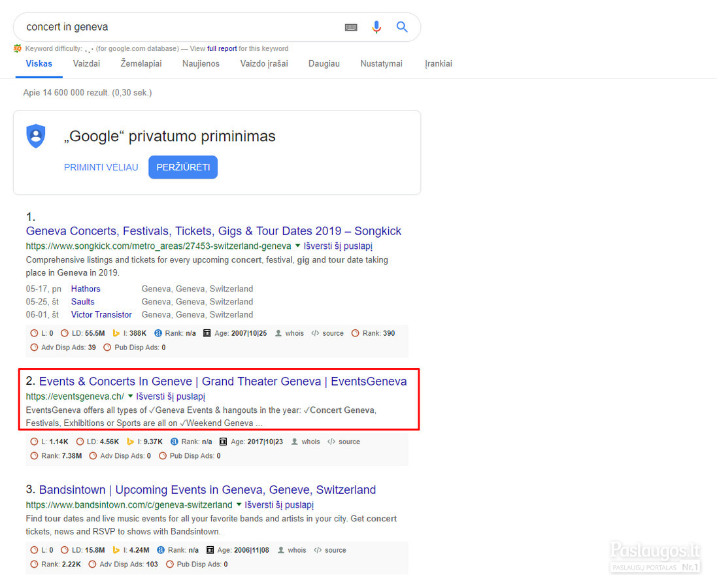717x588 pixels.
Task: Click LD: 55.5M metric in Songkick result
Action: 83,333
